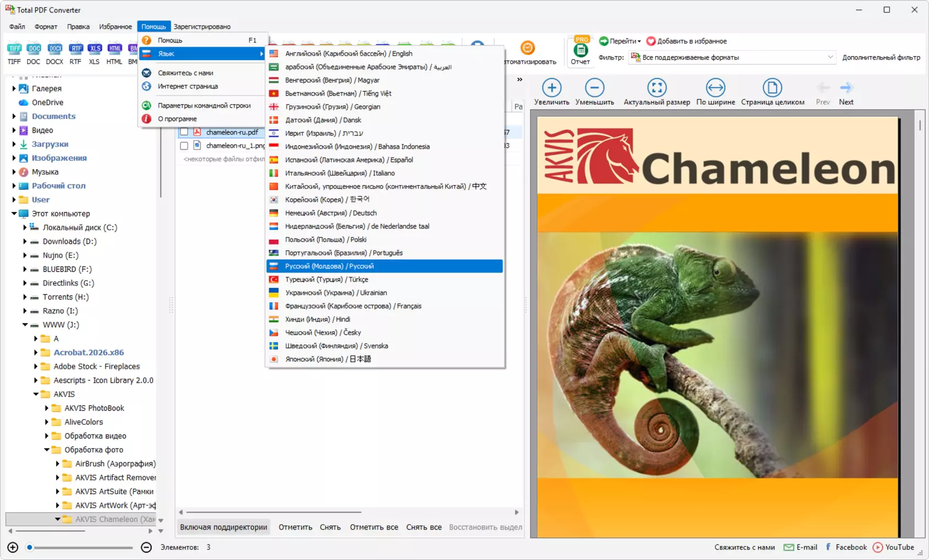Zoom in with the Увеличить icon
The image size is (929, 560).
[552, 92]
